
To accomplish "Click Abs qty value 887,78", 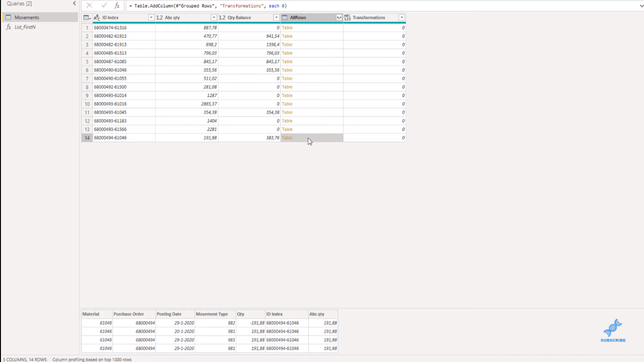I will 187,28.
